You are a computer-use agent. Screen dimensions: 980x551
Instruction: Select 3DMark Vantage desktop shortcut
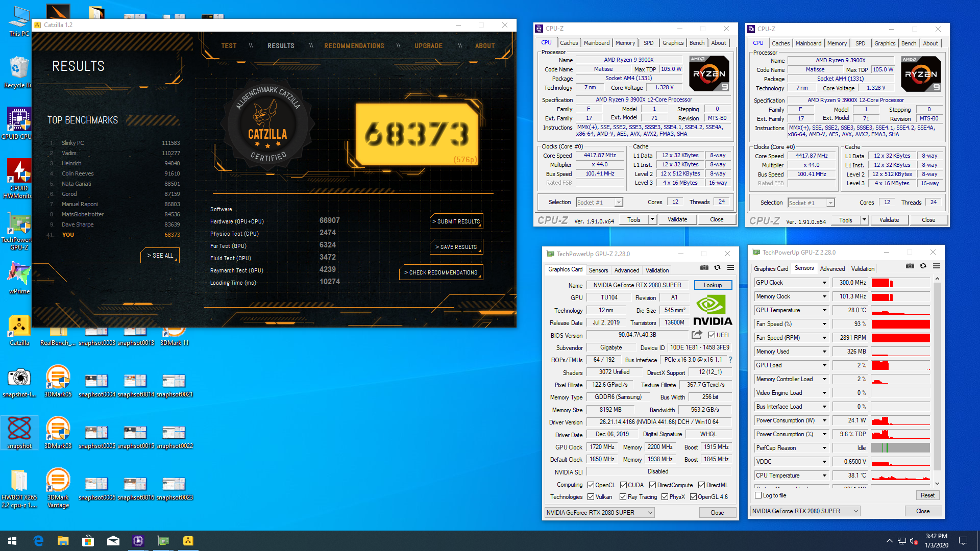click(58, 488)
